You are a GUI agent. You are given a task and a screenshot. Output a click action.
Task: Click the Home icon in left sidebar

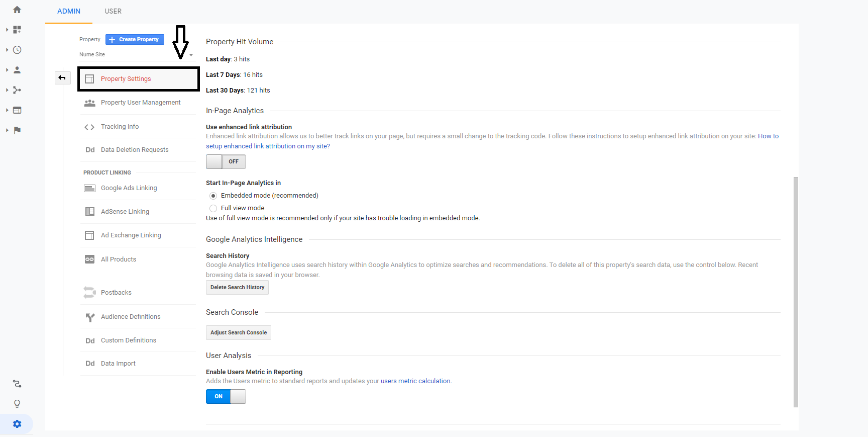(x=17, y=10)
